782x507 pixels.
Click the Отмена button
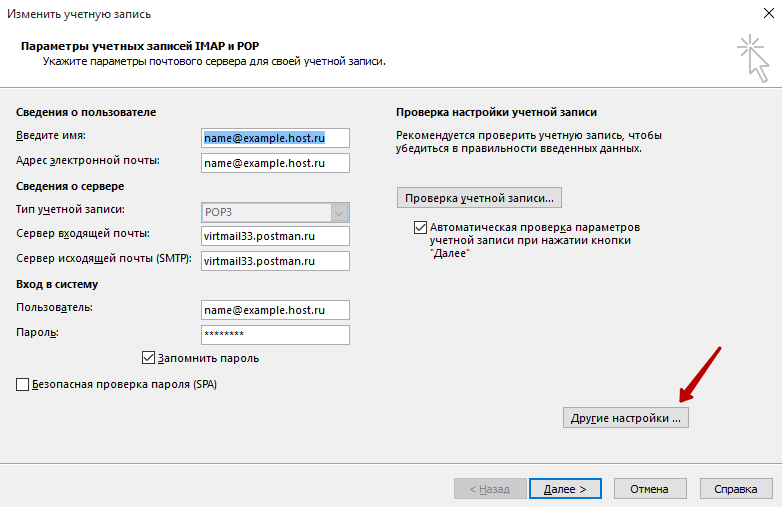650,489
